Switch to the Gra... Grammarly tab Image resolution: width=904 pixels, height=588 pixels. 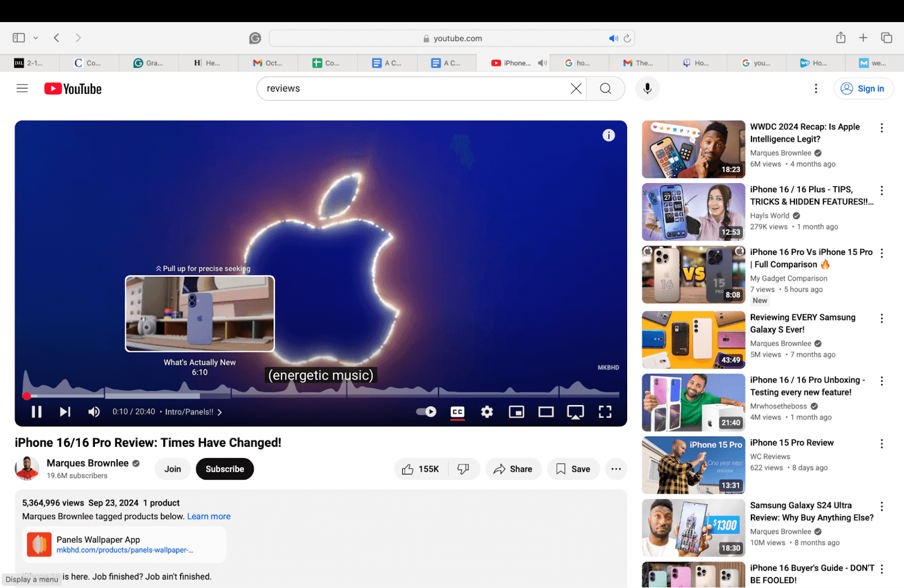(x=149, y=63)
